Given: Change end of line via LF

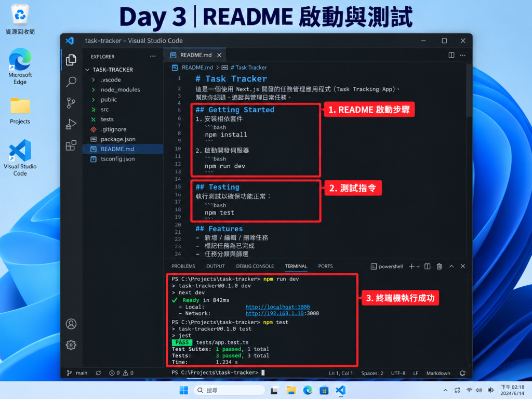Looking at the screenshot, I should click(416, 373).
